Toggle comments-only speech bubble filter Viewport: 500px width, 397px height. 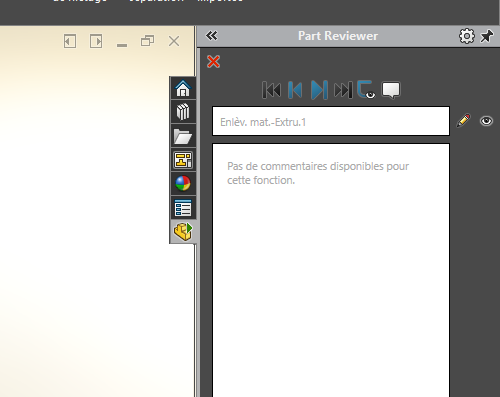coord(391,90)
